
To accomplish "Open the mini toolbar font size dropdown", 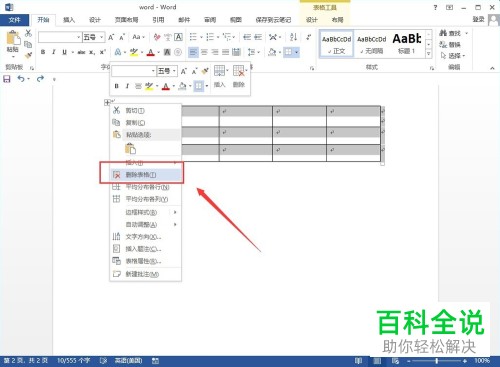I will point(174,71).
